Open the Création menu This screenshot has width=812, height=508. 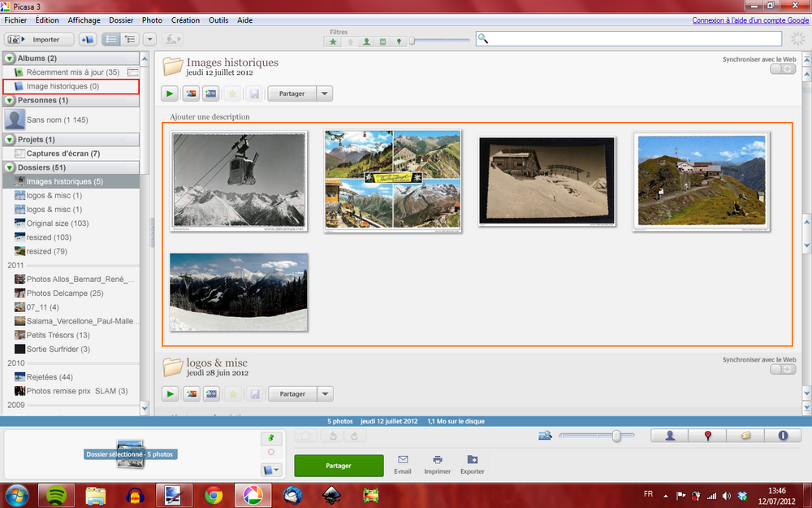point(185,20)
